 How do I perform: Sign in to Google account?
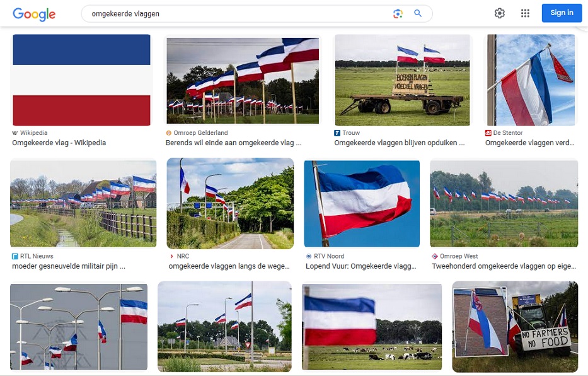562,13
